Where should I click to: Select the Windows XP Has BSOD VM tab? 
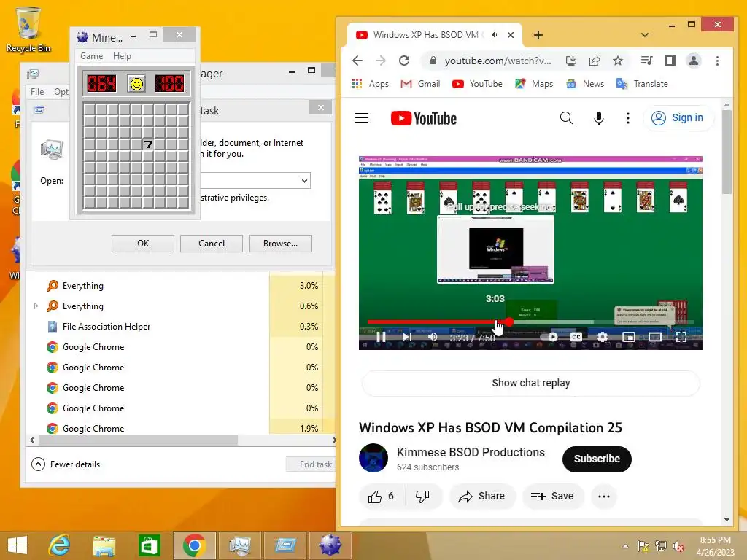[x=425, y=35]
